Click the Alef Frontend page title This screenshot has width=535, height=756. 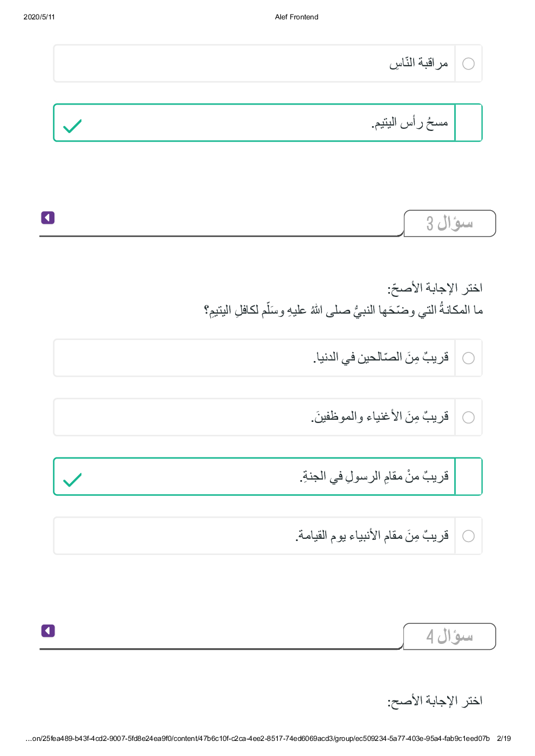pyautogui.click(x=297, y=17)
